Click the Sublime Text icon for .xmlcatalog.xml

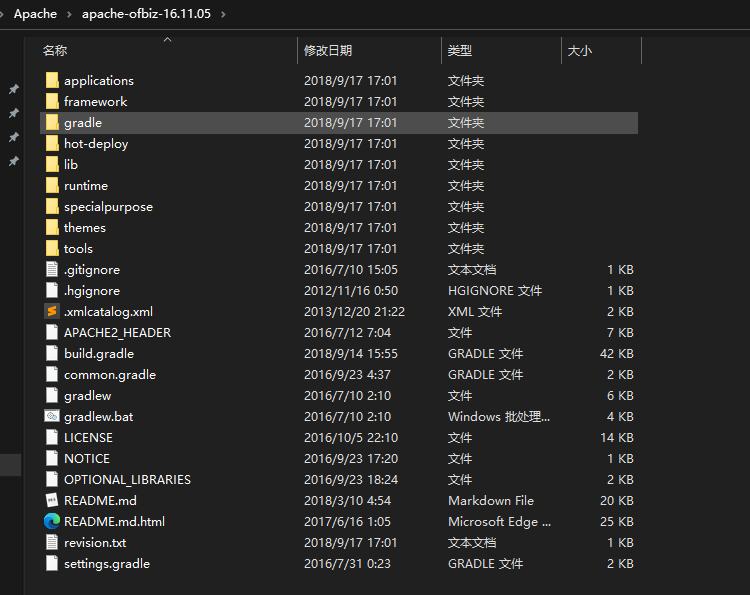(x=52, y=311)
